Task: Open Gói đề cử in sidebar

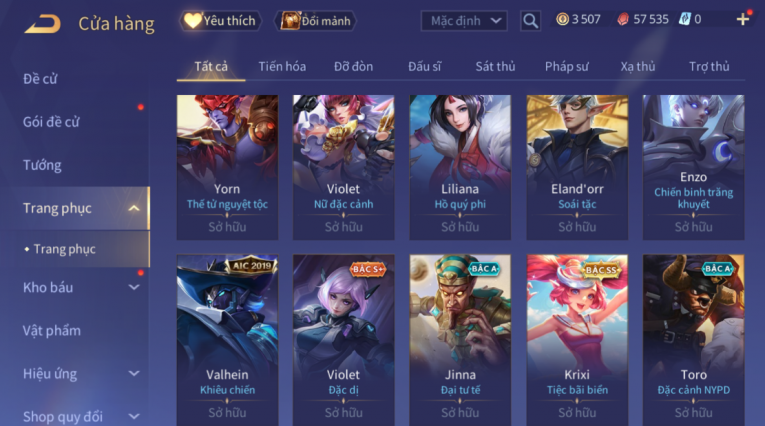Action: tap(51, 122)
